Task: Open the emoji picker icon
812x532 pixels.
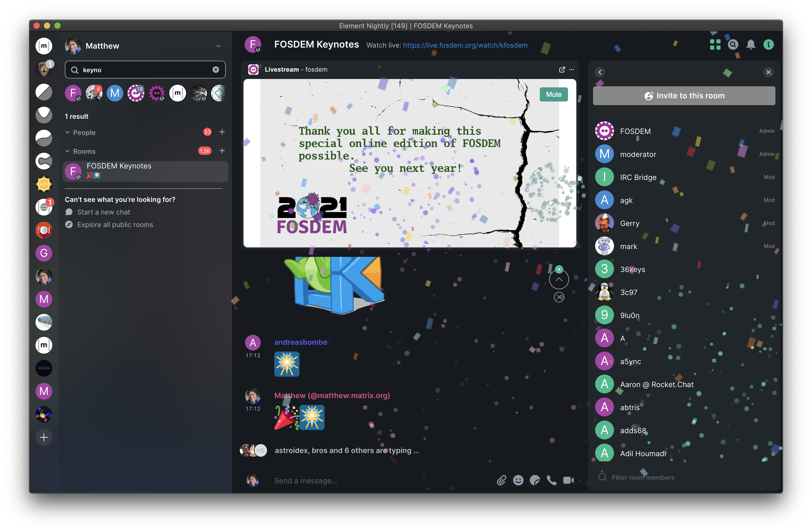Action: 518,480
